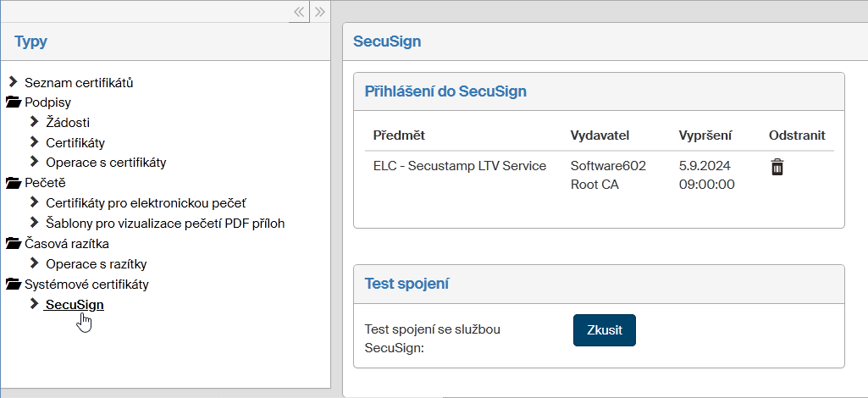Select the ELC - Secustamp LTV Service row

coord(460,166)
